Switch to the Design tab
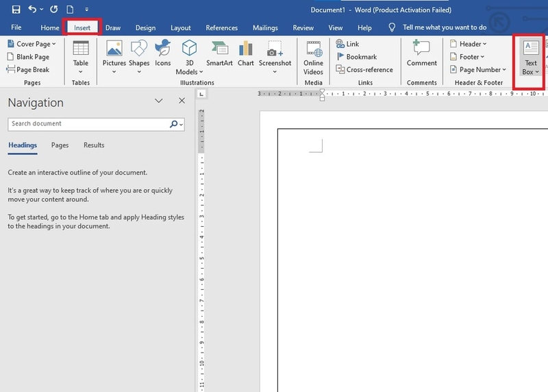 click(145, 28)
